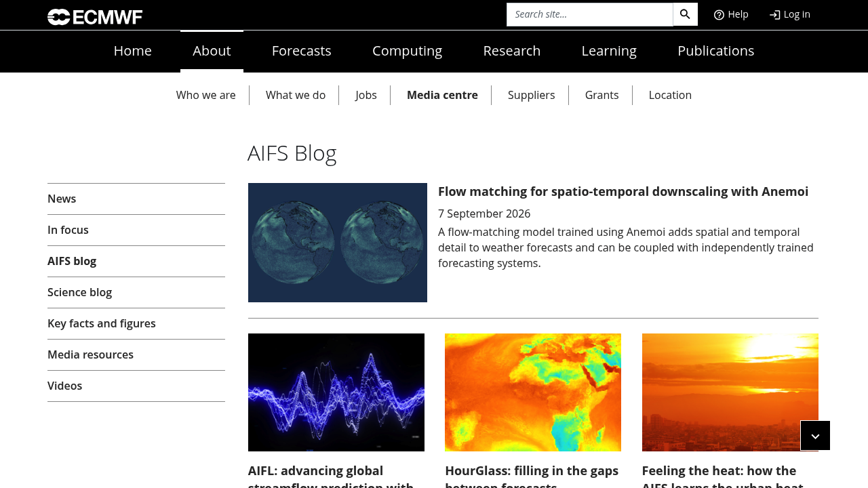Click the orange sunset city thumbnail
This screenshot has height=488, width=868.
click(x=730, y=392)
